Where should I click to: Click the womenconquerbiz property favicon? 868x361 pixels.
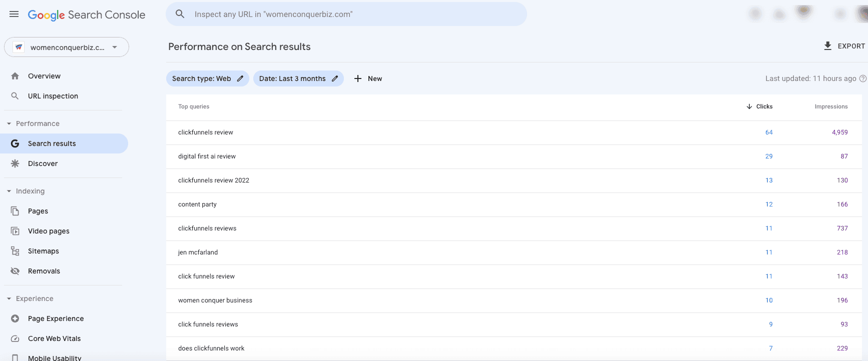tap(19, 47)
